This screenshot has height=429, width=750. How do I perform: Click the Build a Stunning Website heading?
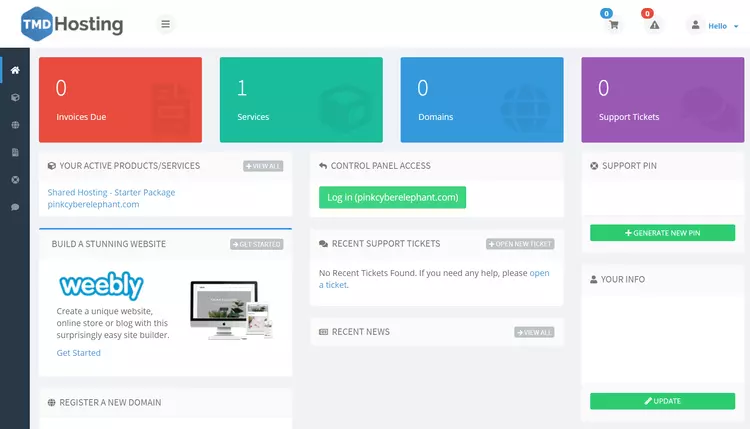(109, 244)
